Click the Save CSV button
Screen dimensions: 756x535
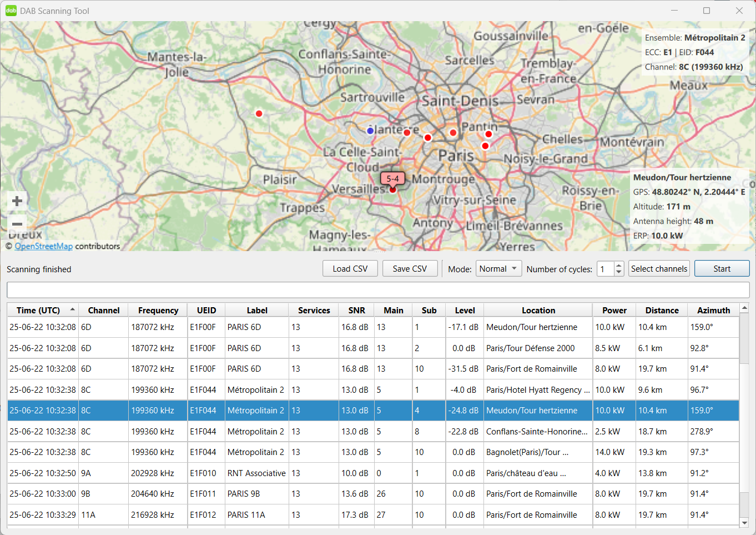click(410, 269)
